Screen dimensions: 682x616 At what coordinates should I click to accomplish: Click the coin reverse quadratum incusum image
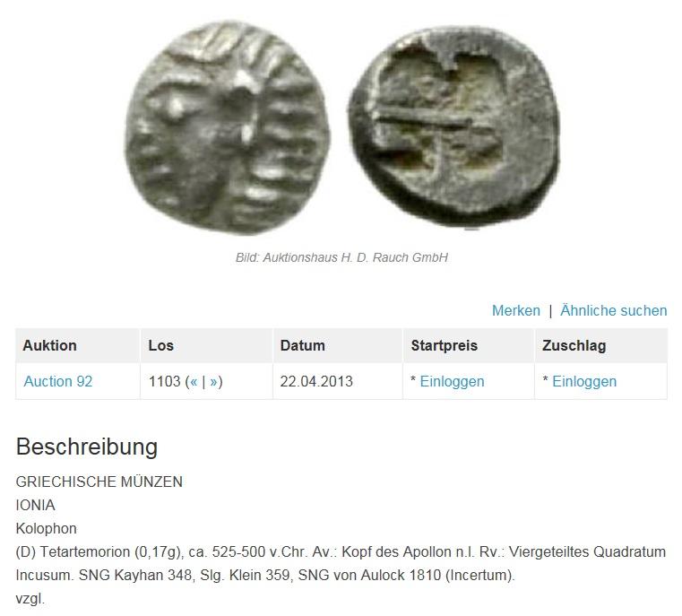[454, 127]
